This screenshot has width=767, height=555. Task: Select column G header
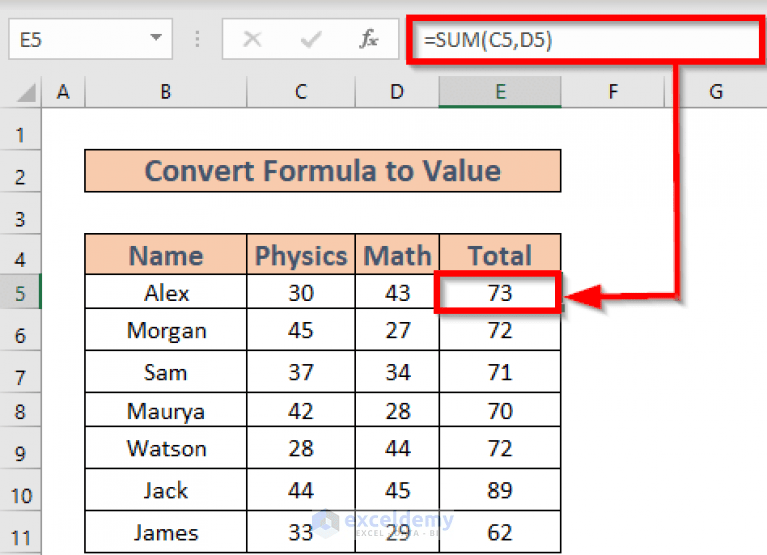tap(716, 91)
